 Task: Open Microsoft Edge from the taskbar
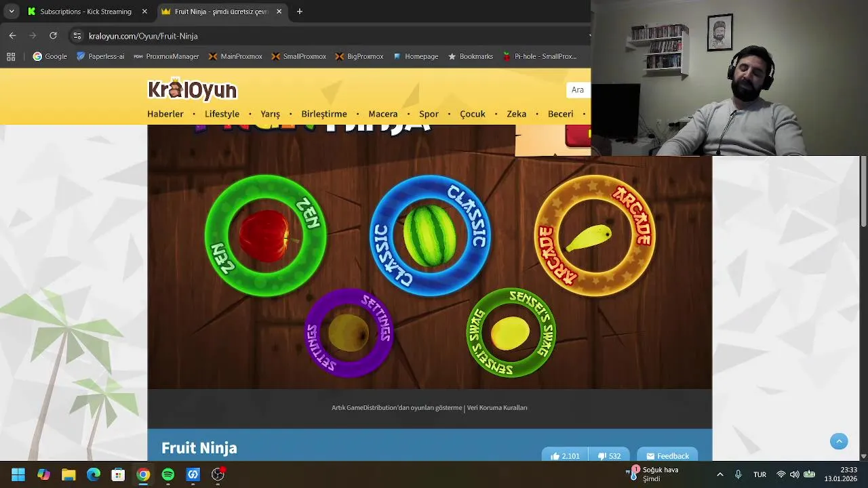pyautogui.click(x=94, y=474)
